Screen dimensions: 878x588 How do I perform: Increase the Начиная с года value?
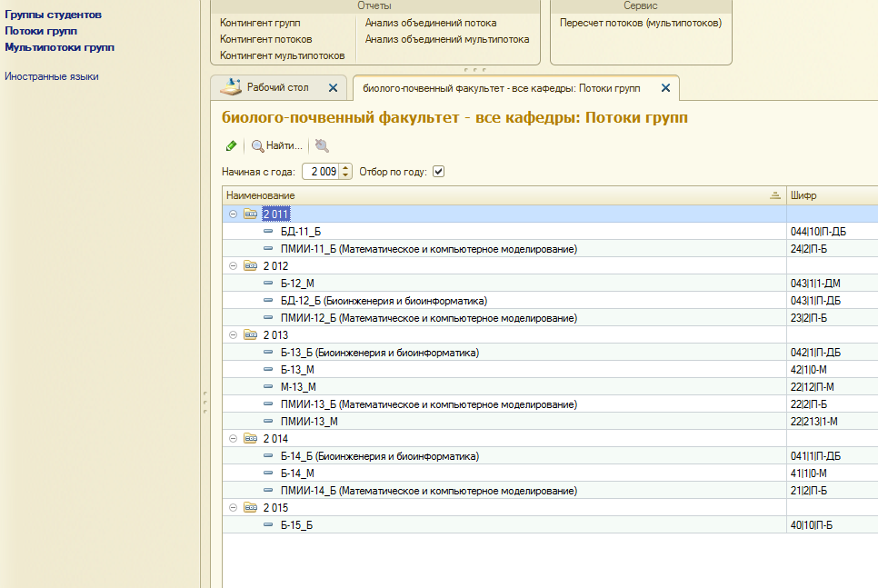tap(346, 168)
